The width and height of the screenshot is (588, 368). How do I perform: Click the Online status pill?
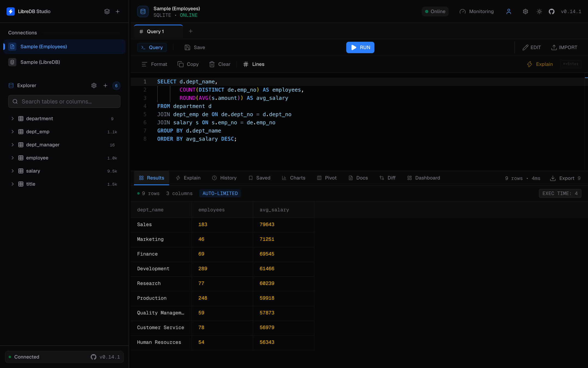coord(435,11)
